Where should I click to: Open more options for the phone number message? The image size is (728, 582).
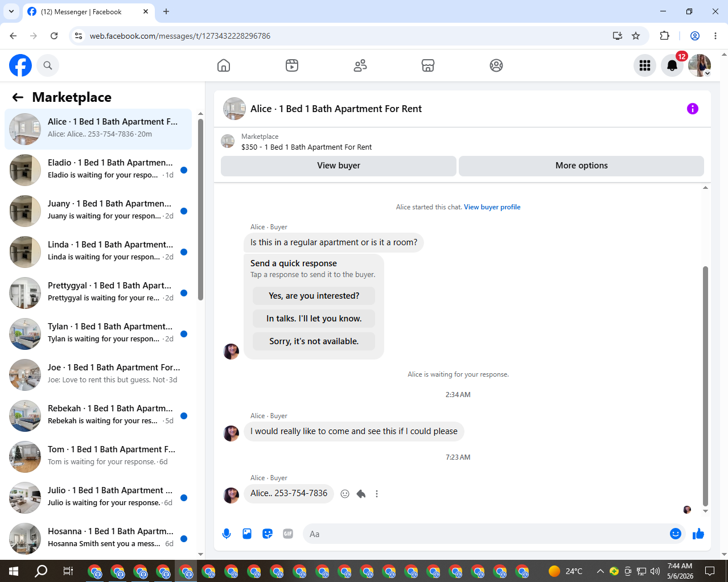pyautogui.click(x=377, y=494)
